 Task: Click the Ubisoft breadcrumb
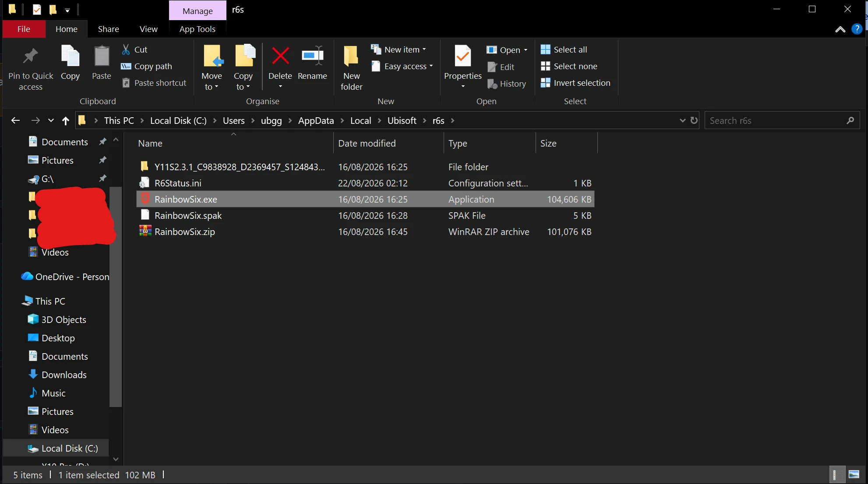click(402, 120)
